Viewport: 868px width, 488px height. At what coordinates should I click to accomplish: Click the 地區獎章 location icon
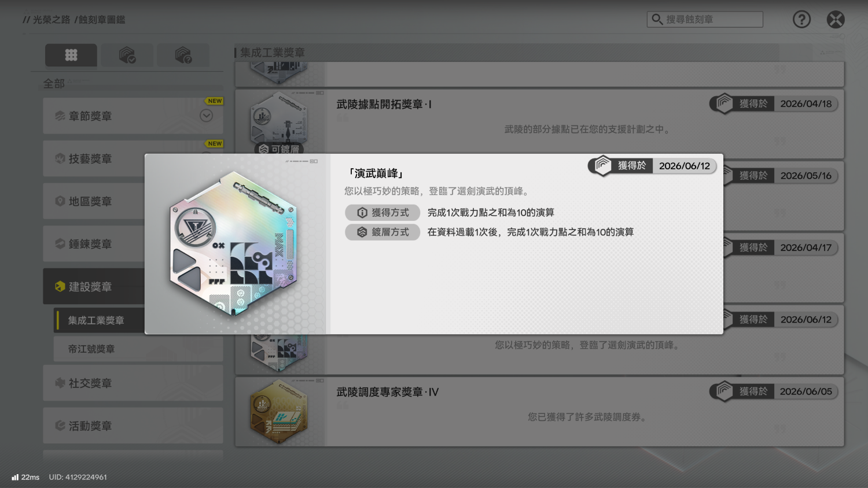click(x=60, y=201)
